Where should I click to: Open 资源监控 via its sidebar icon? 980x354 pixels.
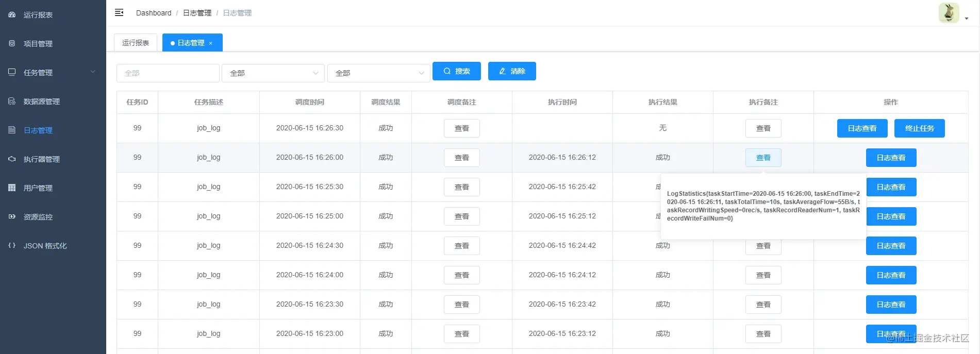(12, 216)
